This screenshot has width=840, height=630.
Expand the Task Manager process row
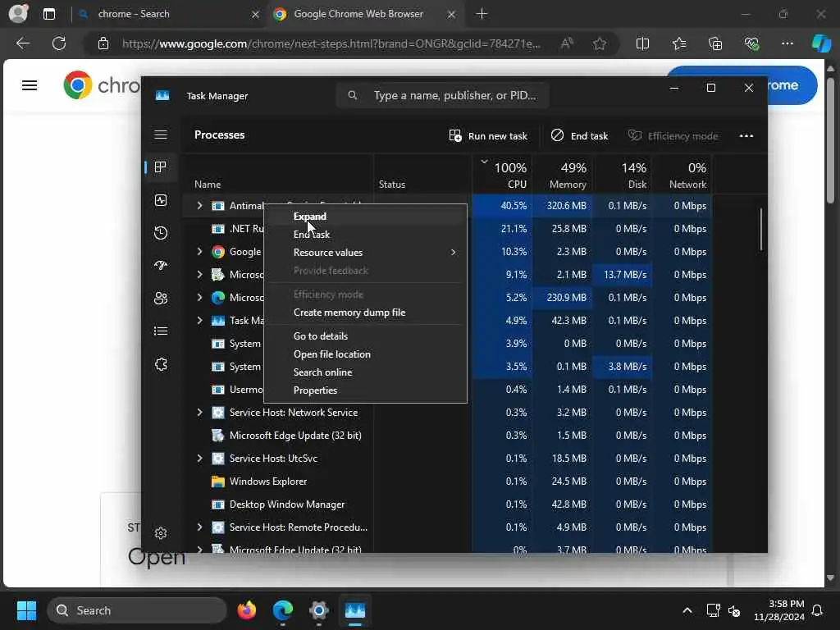199,321
